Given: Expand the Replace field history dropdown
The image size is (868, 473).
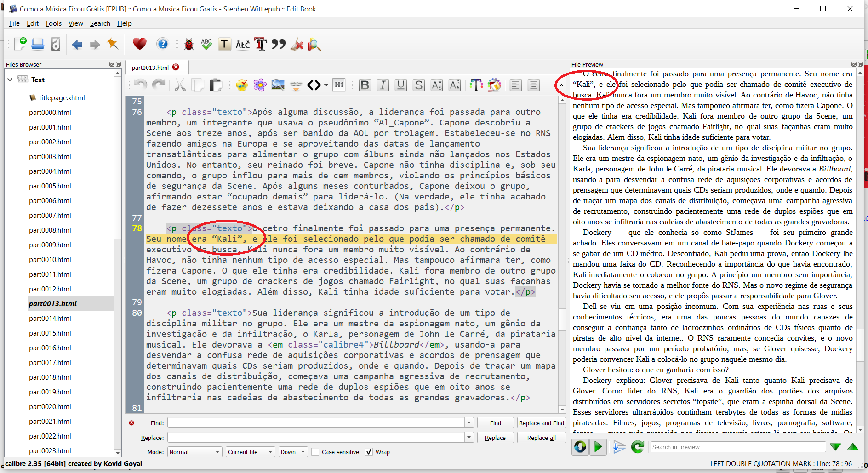Looking at the screenshot, I should coord(469,438).
